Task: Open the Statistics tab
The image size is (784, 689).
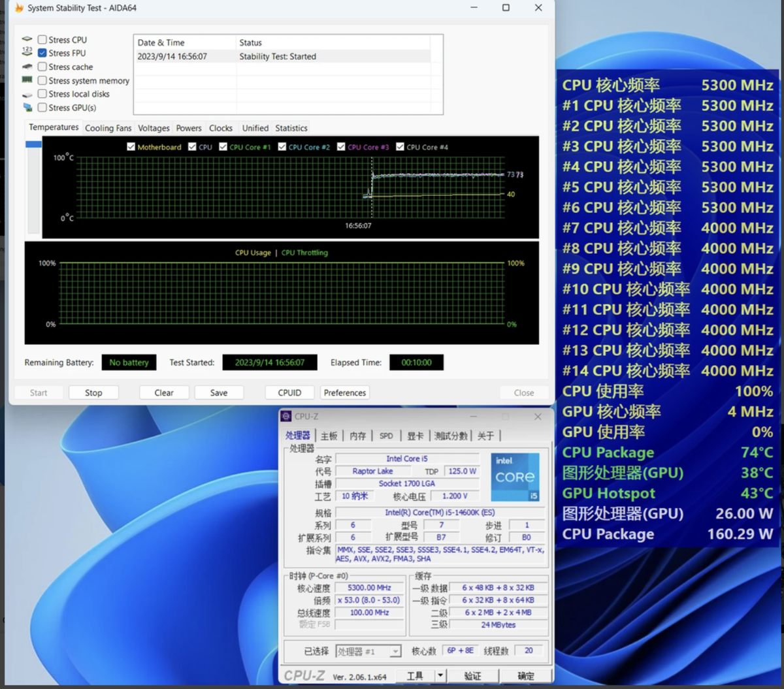Action: (291, 128)
